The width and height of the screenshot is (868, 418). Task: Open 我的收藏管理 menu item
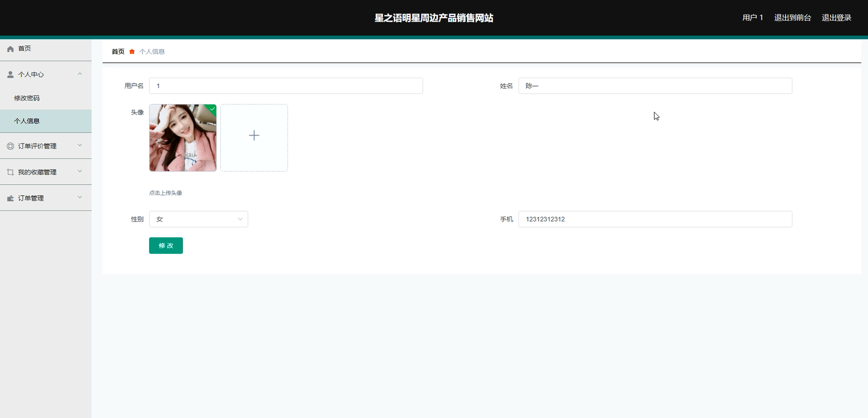[x=45, y=172]
